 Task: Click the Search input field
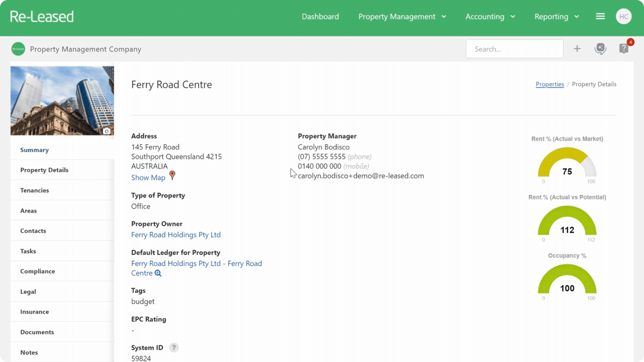point(515,49)
